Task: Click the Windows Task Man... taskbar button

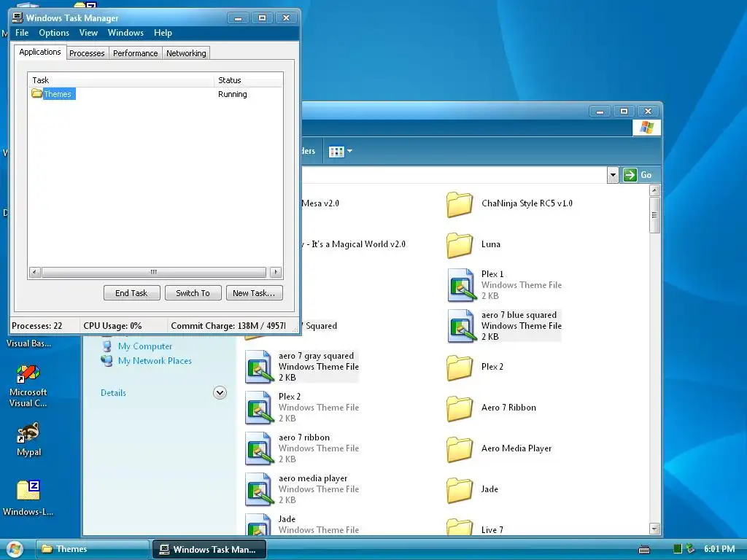Action: coord(209,549)
